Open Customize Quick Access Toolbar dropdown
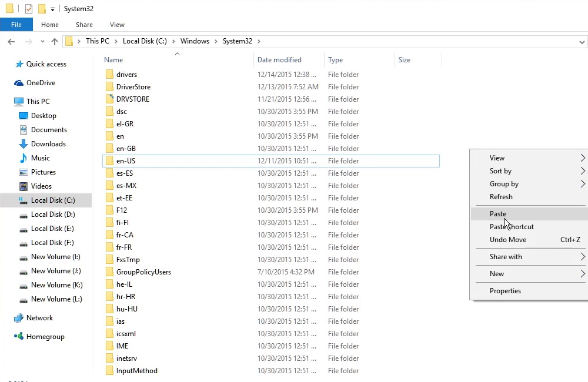Viewport: 588px width, 382px height. [x=52, y=9]
